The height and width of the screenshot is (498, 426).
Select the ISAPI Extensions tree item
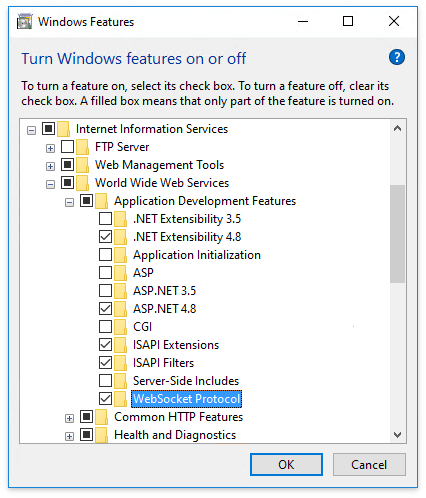[x=176, y=345]
